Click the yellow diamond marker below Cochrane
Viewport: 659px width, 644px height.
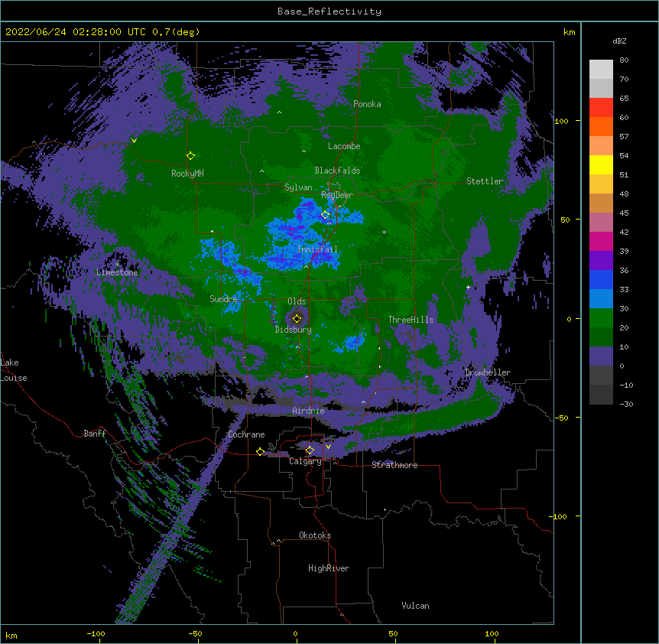pyautogui.click(x=260, y=451)
